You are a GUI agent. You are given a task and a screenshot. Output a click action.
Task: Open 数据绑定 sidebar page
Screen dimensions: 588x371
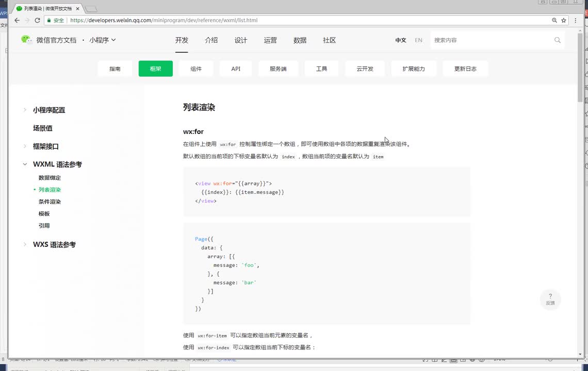(x=50, y=178)
